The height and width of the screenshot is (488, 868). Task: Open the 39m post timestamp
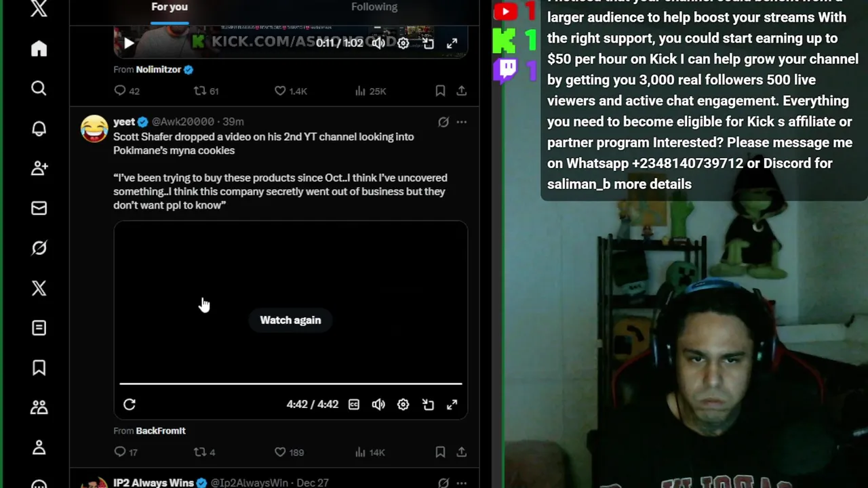pos(233,121)
